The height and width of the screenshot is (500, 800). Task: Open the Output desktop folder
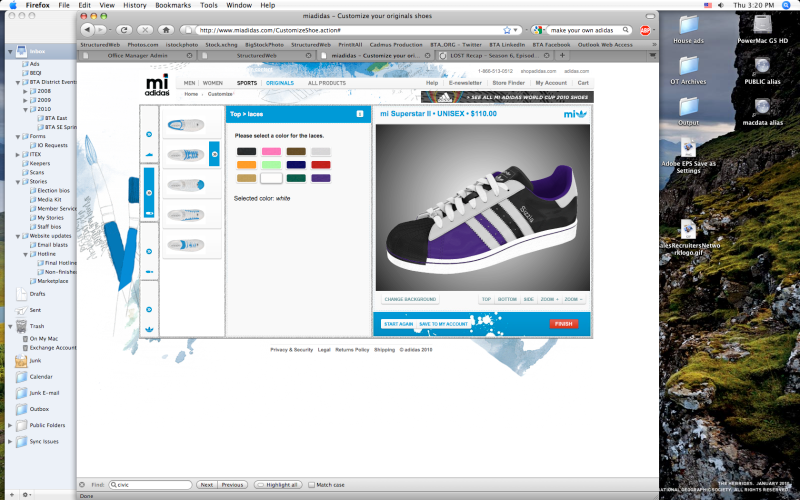(x=688, y=111)
